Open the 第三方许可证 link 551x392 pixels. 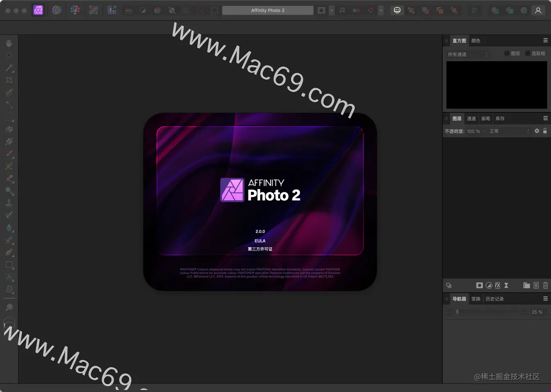260,249
